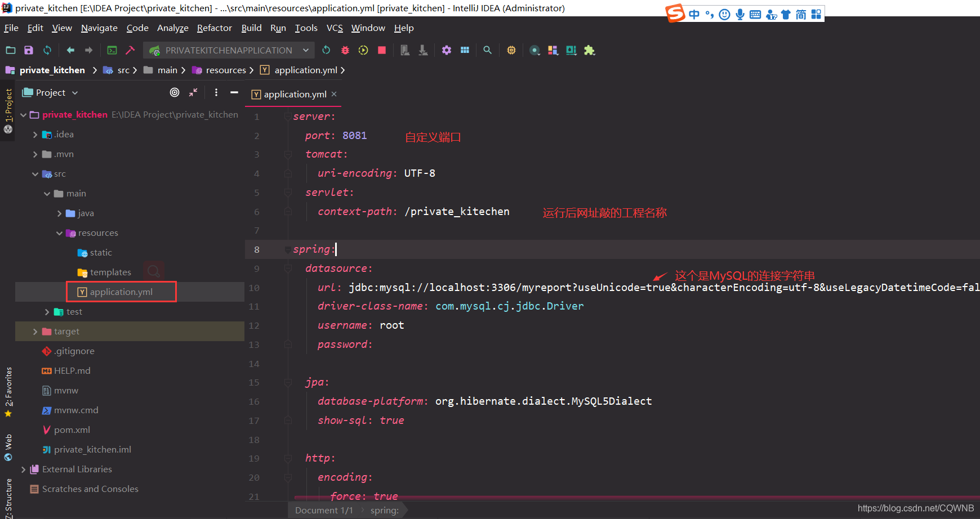980x519 pixels.
Task: Open the Structure side tool window
Action: pyautogui.click(x=8, y=499)
